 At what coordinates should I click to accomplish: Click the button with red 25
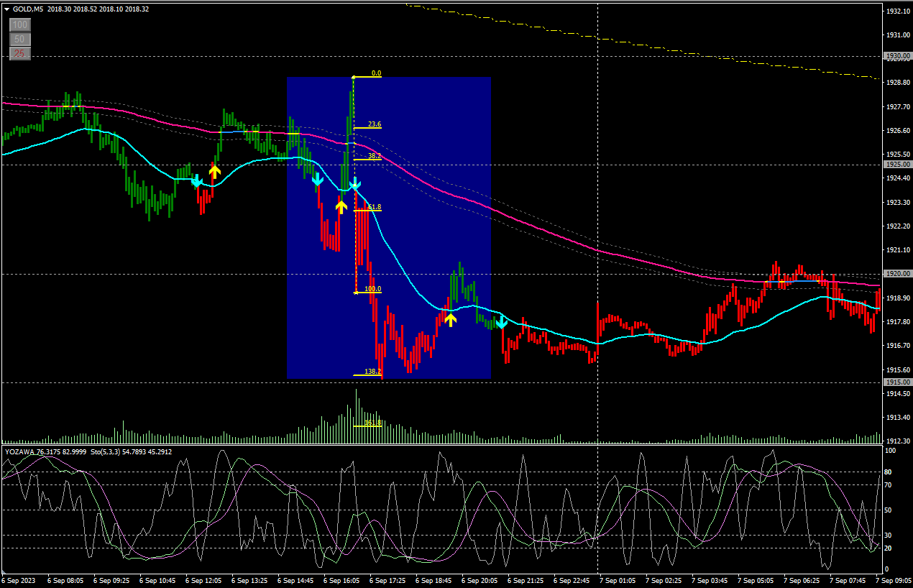pyautogui.click(x=19, y=53)
